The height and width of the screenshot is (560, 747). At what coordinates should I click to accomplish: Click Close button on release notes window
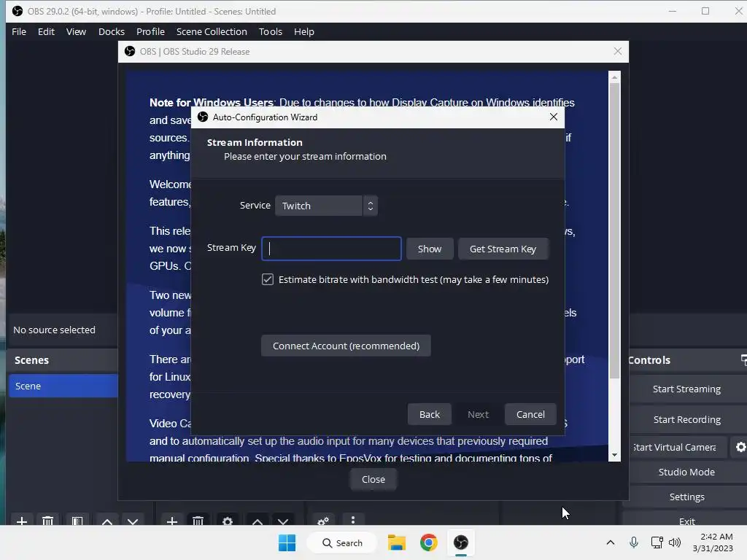373,480
